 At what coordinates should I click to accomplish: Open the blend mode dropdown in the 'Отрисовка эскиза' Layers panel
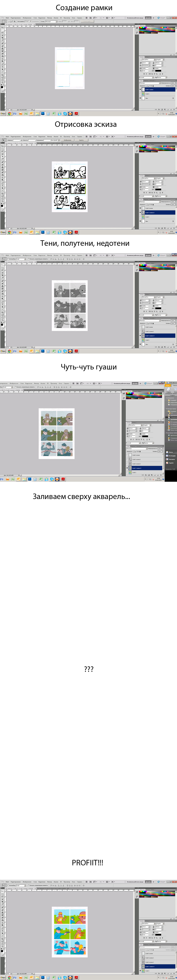click(x=149, y=202)
